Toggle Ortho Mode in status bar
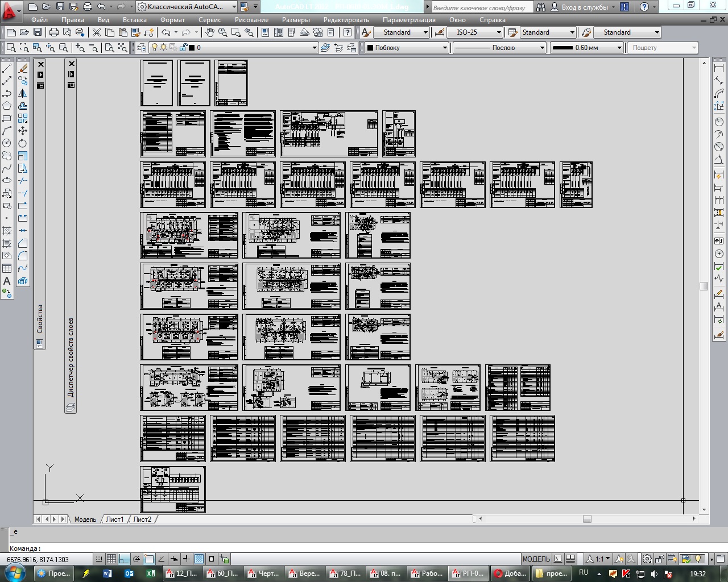This screenshot has height=582, width=728. tap(124, 559)
